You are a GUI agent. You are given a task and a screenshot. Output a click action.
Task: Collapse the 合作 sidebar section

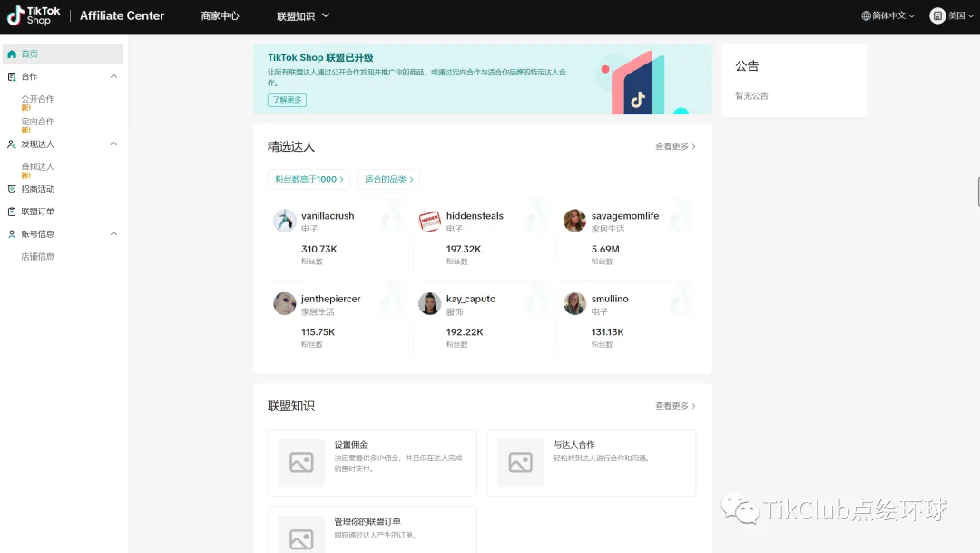point(113,76)
